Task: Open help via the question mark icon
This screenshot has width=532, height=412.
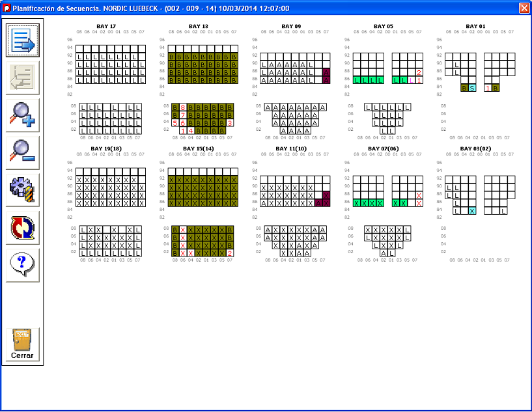Action: pyautogui.click(x=23, y=265)
